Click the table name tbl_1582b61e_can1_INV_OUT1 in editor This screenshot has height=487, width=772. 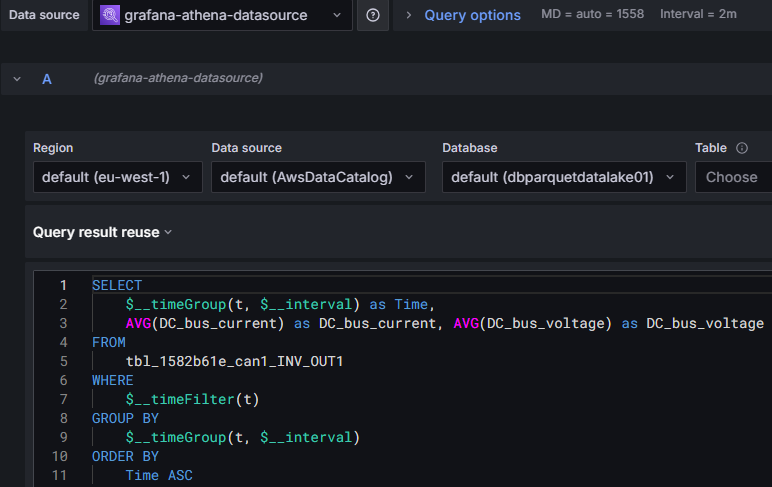click(x=234, y=361)
